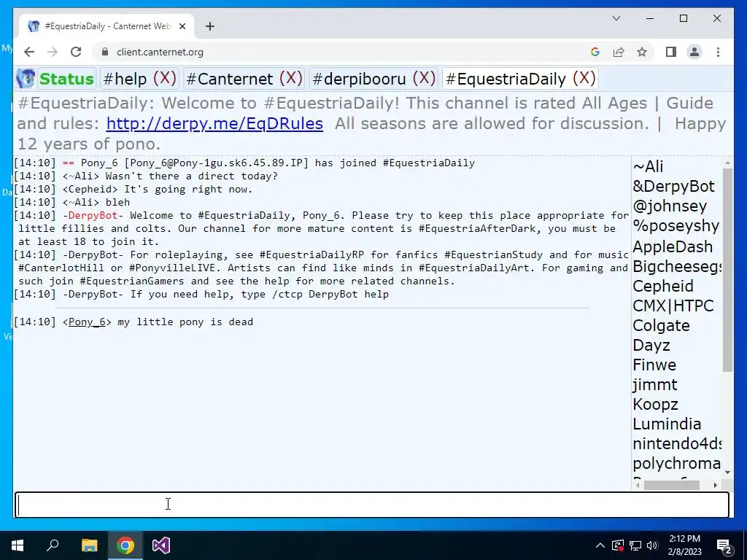Select polychroma in the nick list
The image size is (747, 560).
(x=676, y=463)
